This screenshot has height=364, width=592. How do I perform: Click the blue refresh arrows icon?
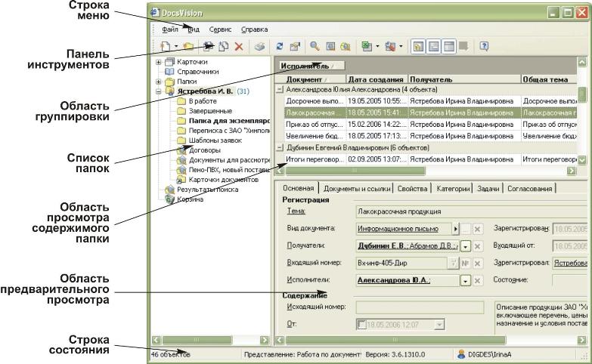click(x=280, y=46)
